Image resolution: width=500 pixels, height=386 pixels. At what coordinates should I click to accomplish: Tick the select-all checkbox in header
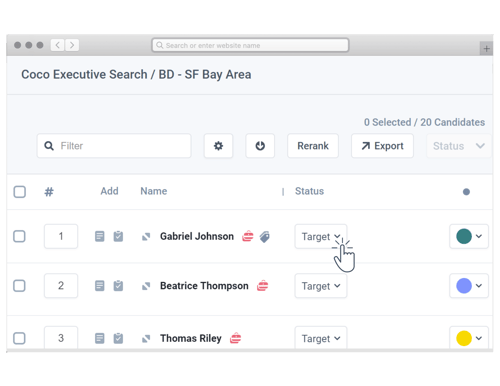click(x=20, y=192)
